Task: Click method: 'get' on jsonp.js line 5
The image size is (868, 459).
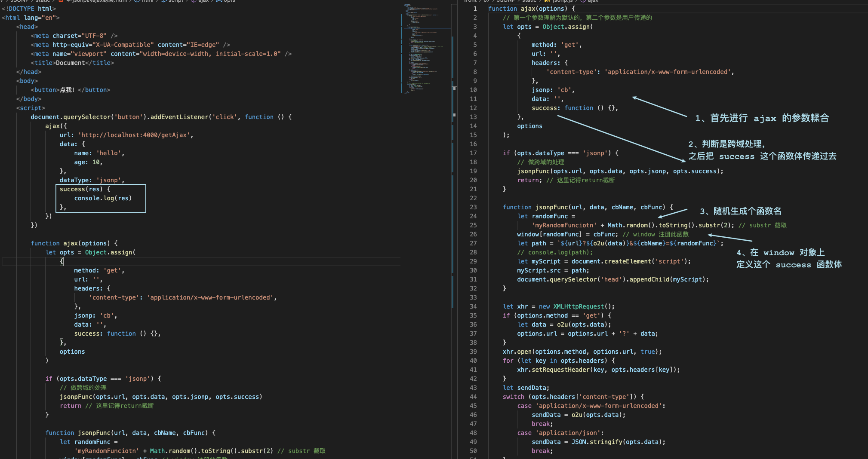Action: pyautogui.click(x=557, y=45)
